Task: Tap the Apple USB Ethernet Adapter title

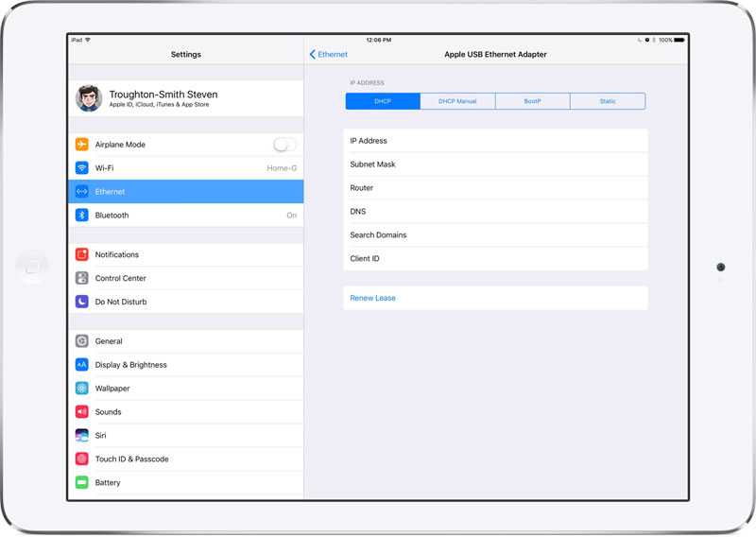Action: (x=495, y=55)
